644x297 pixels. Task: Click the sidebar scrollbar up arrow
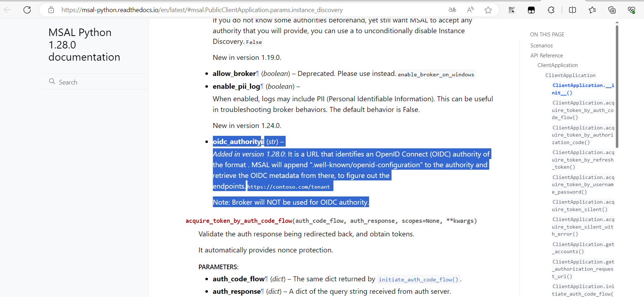point(617,22)
